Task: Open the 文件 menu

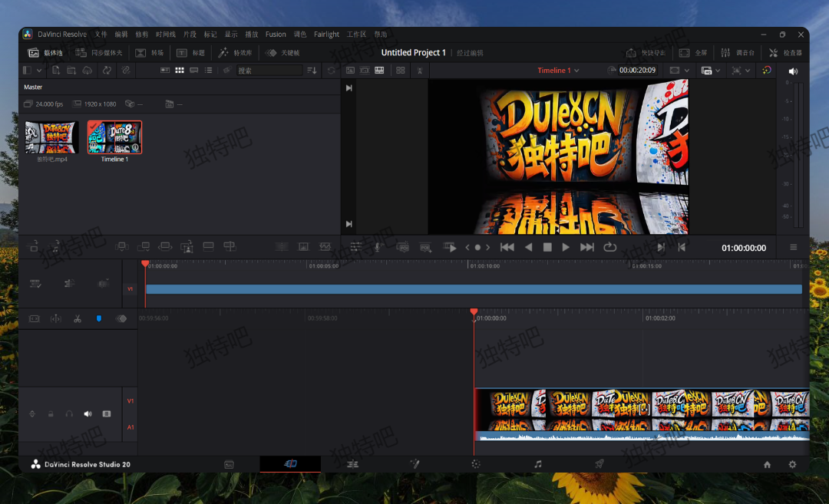Action: point(101,35)
